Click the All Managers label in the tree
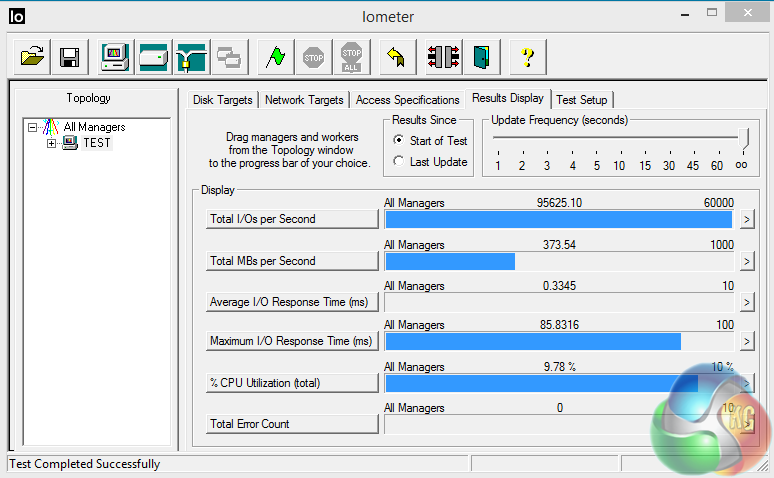The height and width of the screenshot is (478, 774). [94, 127]
